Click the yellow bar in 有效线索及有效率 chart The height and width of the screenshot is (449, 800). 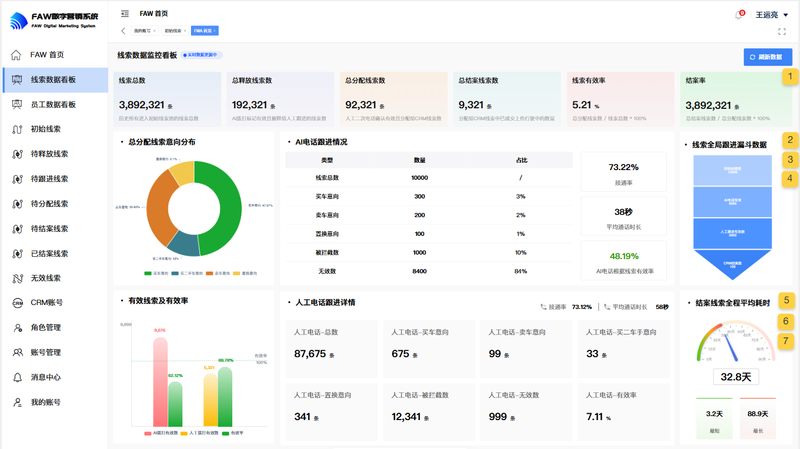[x=210, y=400]
